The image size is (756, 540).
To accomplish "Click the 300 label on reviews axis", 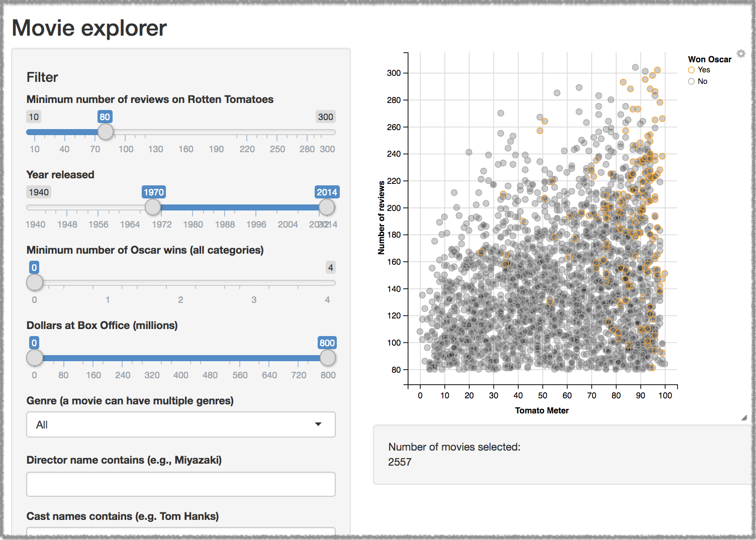I will coord(394,73).
